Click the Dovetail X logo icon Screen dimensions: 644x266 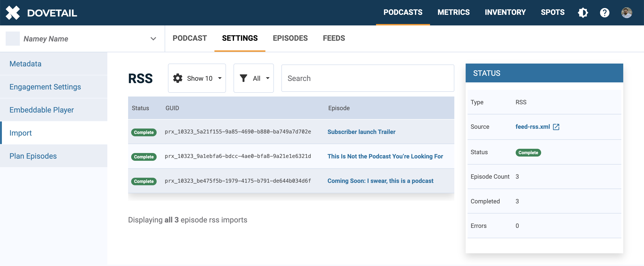(x=13, y=12)
